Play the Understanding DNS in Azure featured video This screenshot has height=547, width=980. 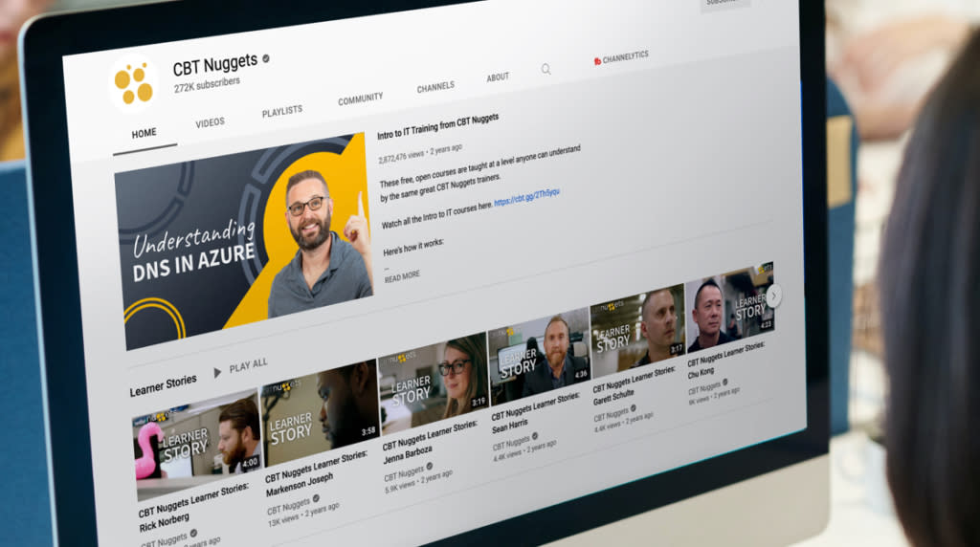(x=246, y=241)
